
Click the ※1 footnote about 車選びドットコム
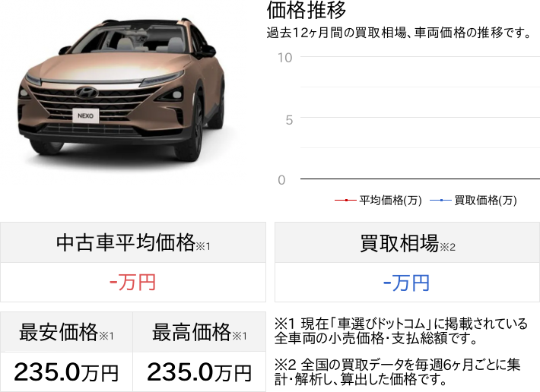coord(401,330)
